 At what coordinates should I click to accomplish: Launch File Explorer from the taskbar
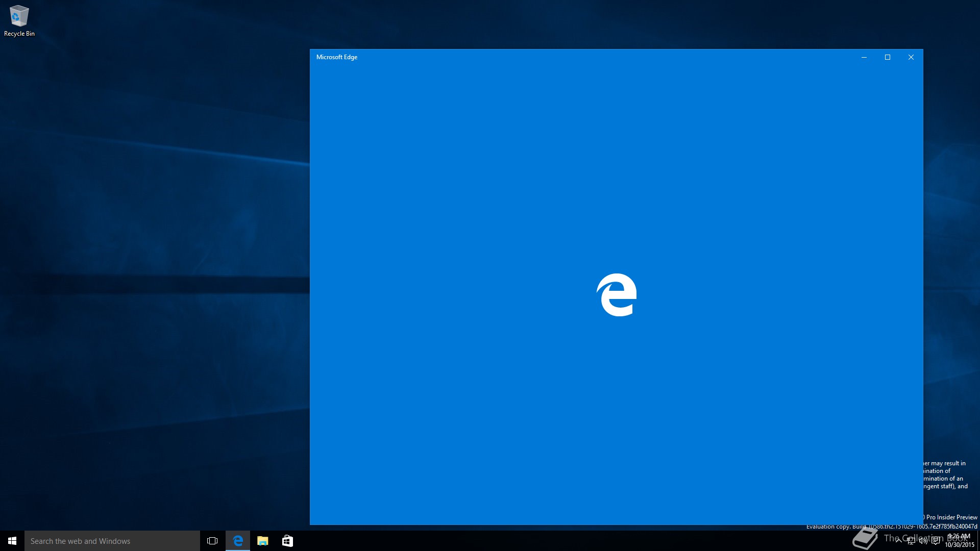point(262,541)
